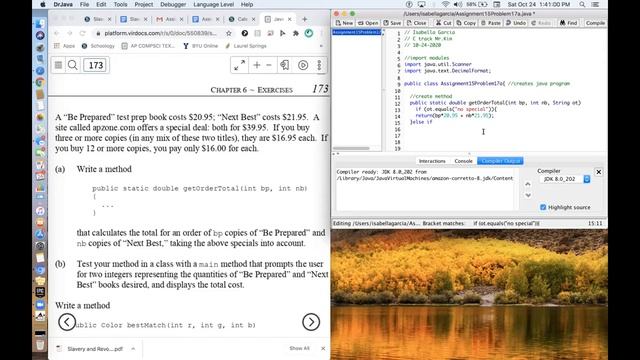Screen dimensions: 640x360
Task: Open the Help menu
Action: (x=247, y=4)
